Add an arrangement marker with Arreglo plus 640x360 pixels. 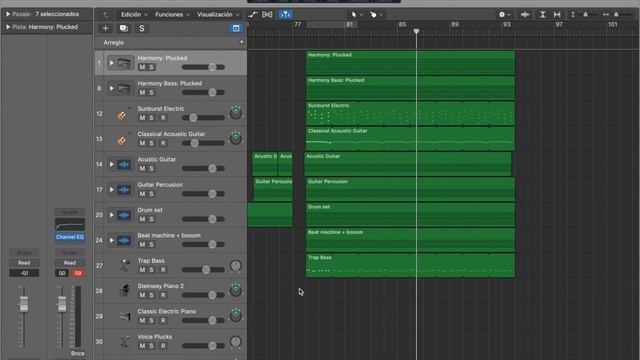click(242, 42)
